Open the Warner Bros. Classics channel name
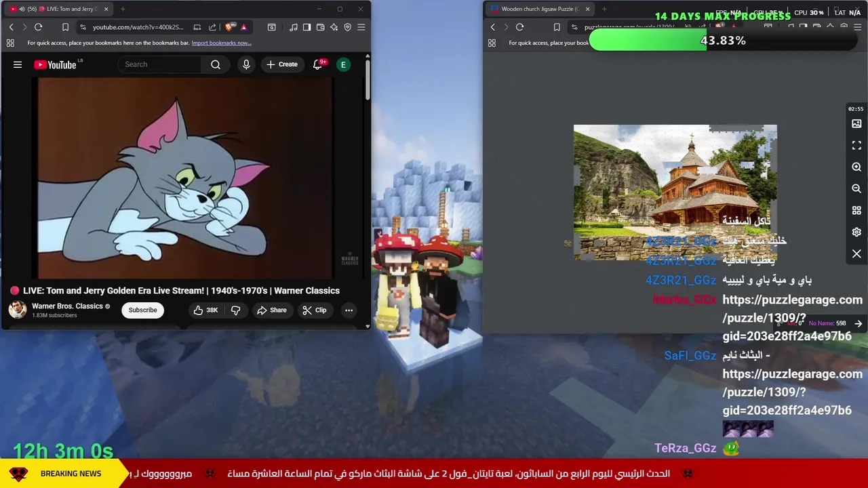868x488 pixels. point(67,306)
